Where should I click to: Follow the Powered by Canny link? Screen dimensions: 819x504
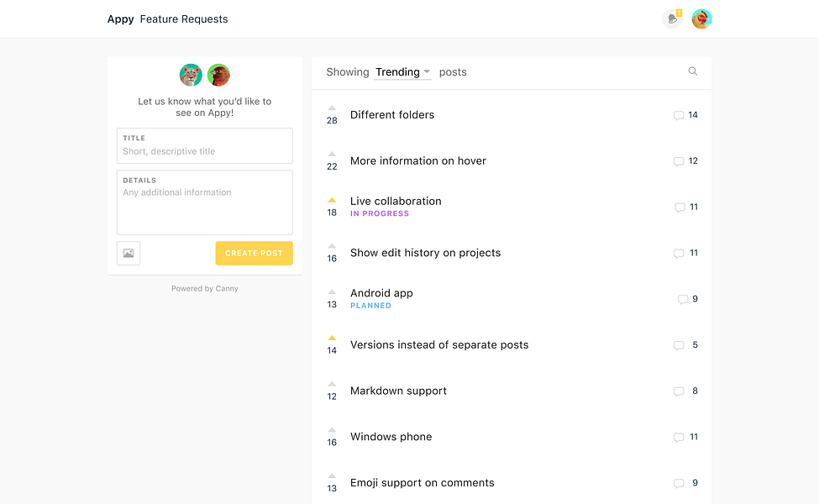[205, 288]
